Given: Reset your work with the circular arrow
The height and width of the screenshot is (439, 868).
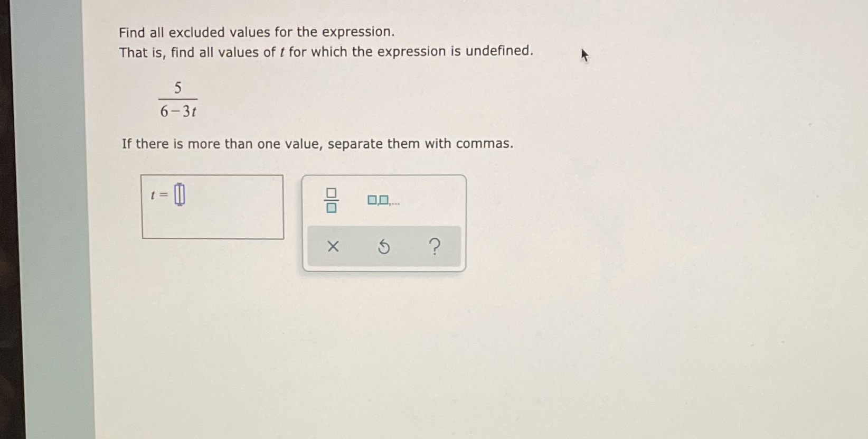Looking at the screenshot, I should [x=384, y=246].
